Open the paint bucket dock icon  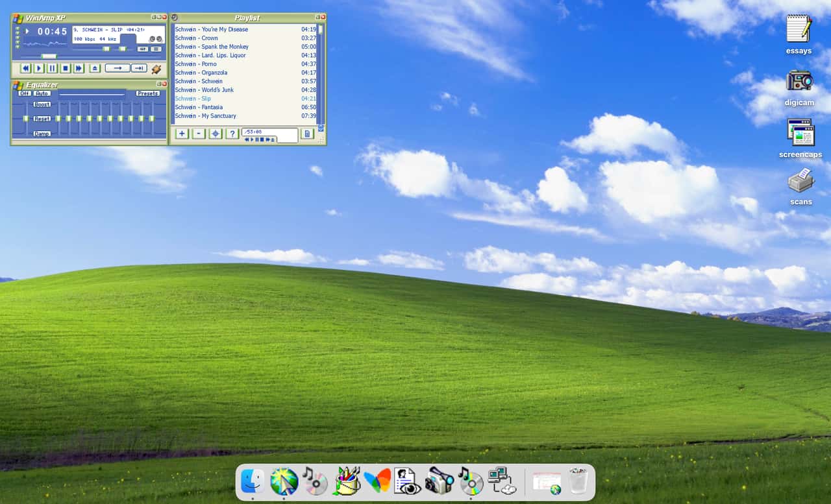347,481
